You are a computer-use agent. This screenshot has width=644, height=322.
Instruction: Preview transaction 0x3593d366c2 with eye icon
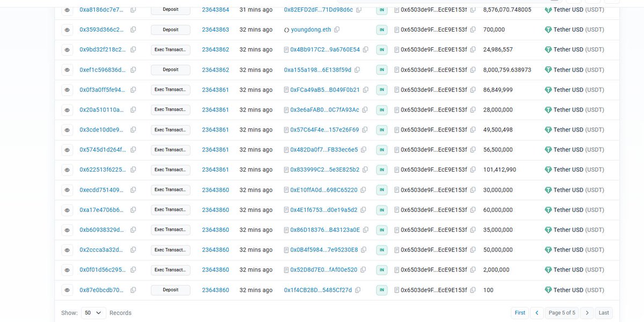click(67, 30)
